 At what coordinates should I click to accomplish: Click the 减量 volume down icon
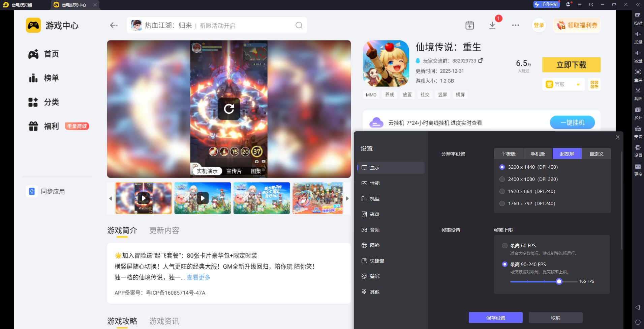[x=638, y=53]
